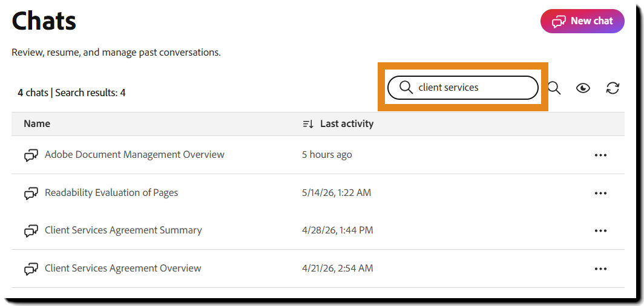
Task: Toggle the eye visibility icon
Action: point(583,88)
